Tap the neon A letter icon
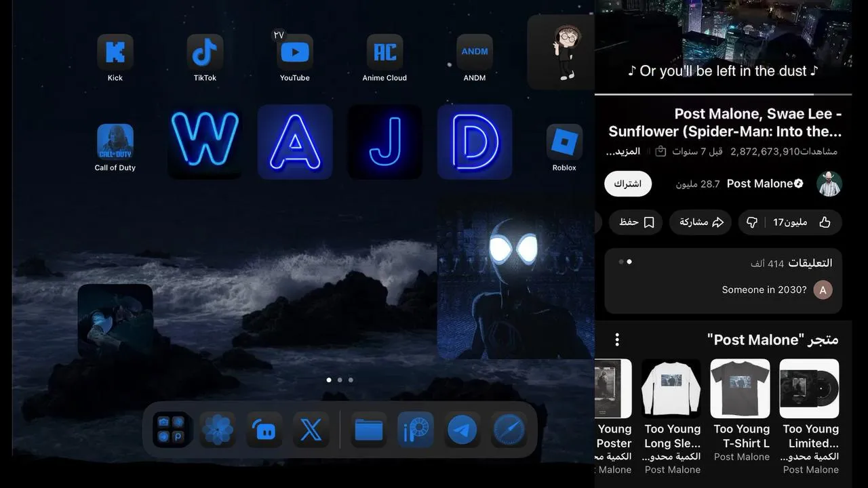Screen dimensions: 868x488 coord(295,142)
